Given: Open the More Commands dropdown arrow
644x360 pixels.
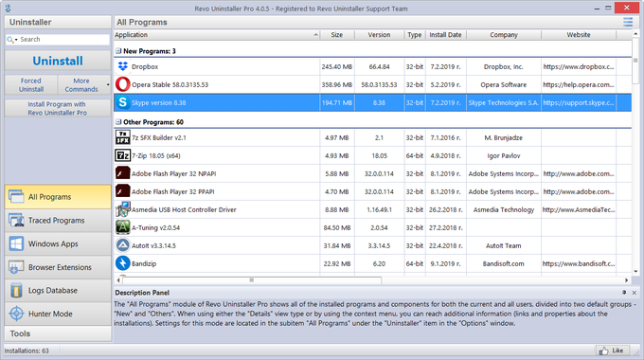Looking at the screenshot, I should [108, 85].
